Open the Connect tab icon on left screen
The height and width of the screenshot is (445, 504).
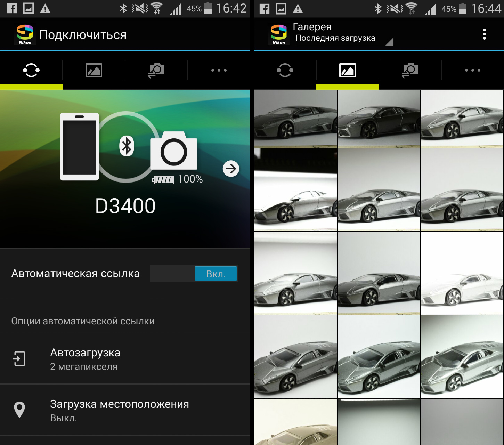[31, 70]
